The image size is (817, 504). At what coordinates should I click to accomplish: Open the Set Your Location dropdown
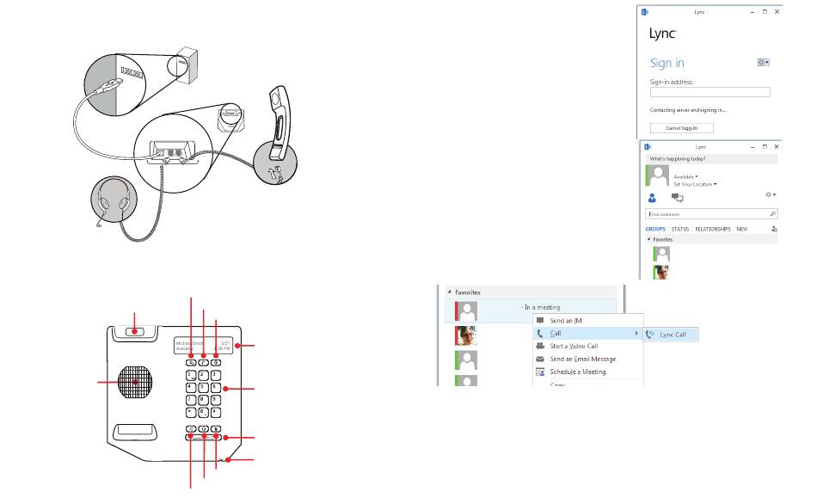[695, 185]
